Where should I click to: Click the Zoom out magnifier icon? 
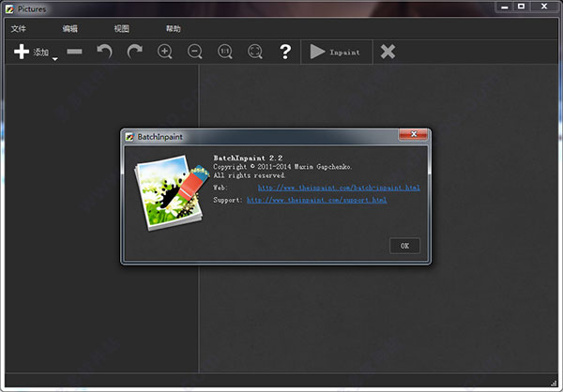pyautogui.click(x=195, y=52)
